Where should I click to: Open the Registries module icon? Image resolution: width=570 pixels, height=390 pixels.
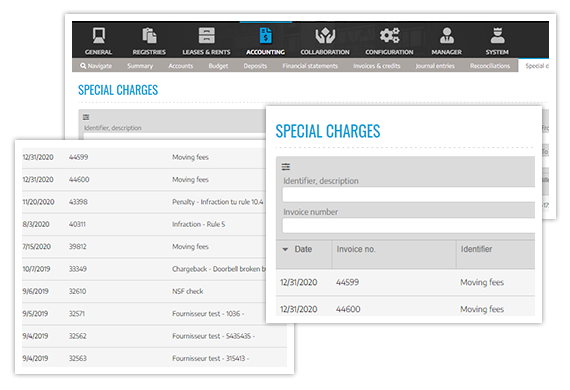click(149, 36)
